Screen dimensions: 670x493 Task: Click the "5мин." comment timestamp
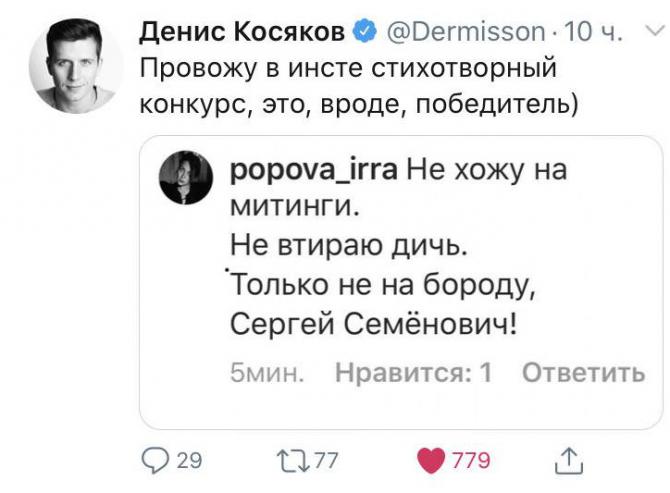coord(267,373)
